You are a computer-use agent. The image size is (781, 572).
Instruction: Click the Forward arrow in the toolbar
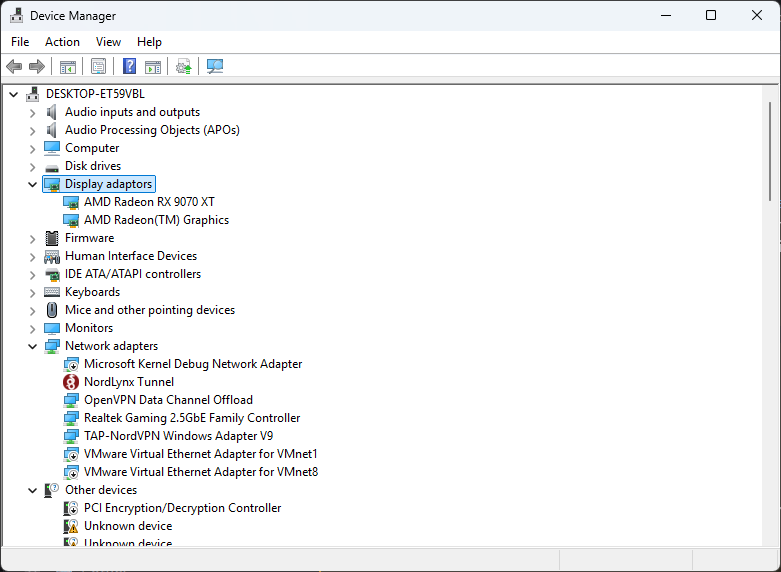tap(37, 67)
